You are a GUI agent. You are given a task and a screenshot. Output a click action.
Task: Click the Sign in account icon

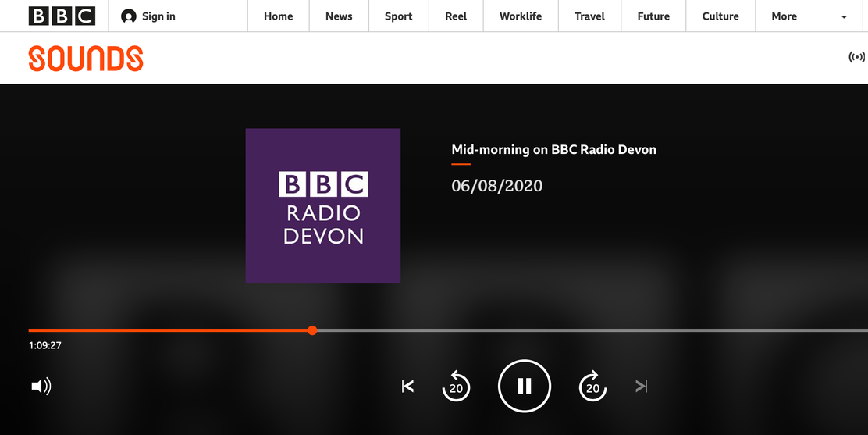(129, 16)
